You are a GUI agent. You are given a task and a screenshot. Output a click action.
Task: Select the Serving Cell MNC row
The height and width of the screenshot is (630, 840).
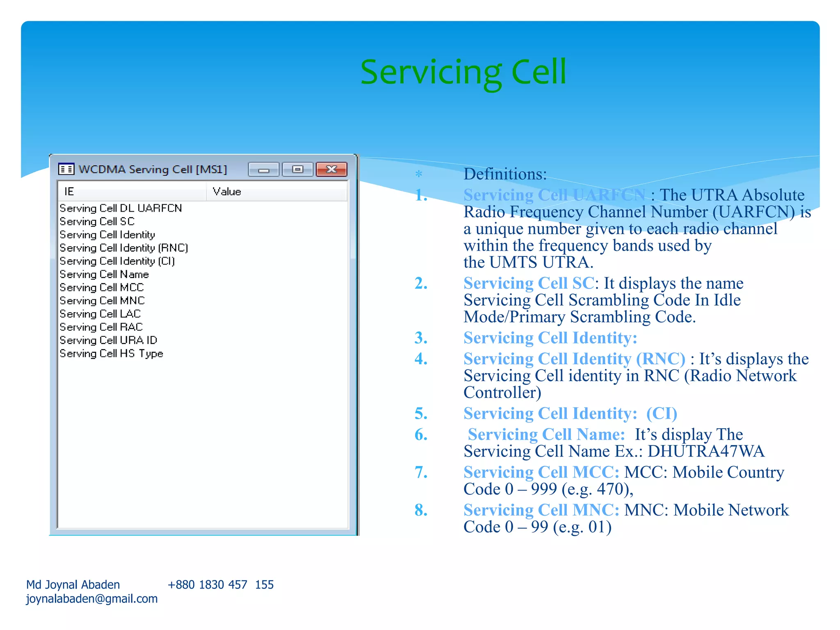(102, 301)
